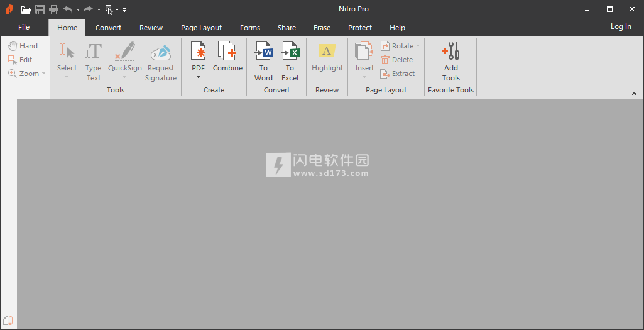Convert the PDF To Word
Screen dimensions: 644x330
(x=263, y=62)
